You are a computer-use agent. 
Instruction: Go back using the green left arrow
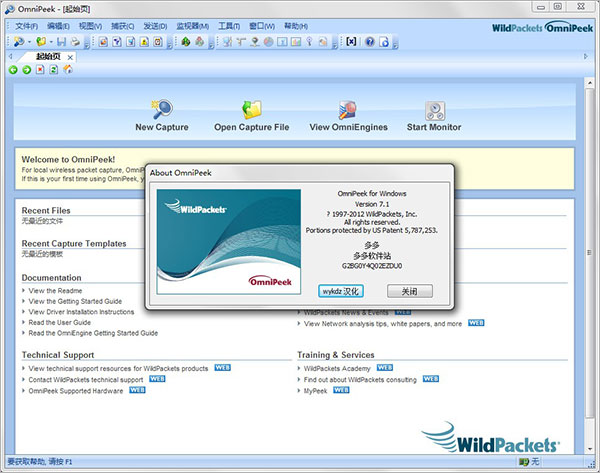pos(13,70)
